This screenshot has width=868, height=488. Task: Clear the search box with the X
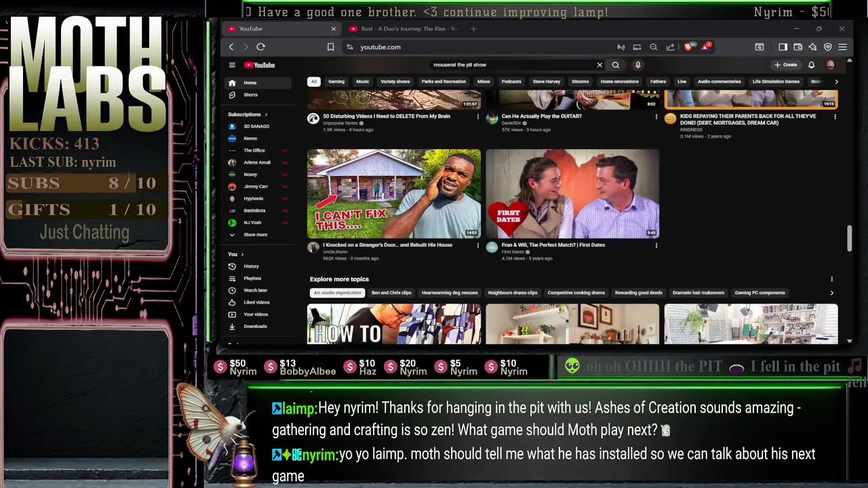pyautogui.click(x=599, y=65)
